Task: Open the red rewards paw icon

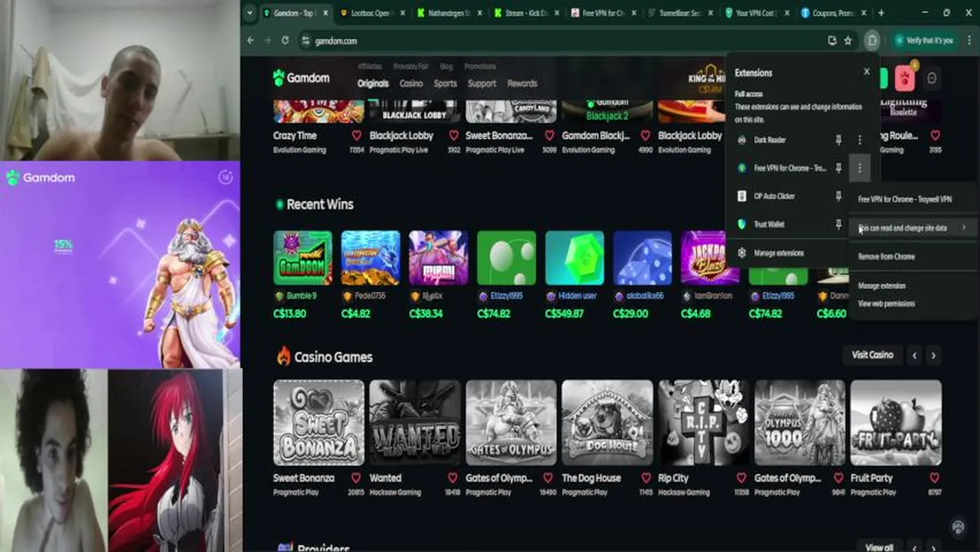Action: [x=905, y=78]
